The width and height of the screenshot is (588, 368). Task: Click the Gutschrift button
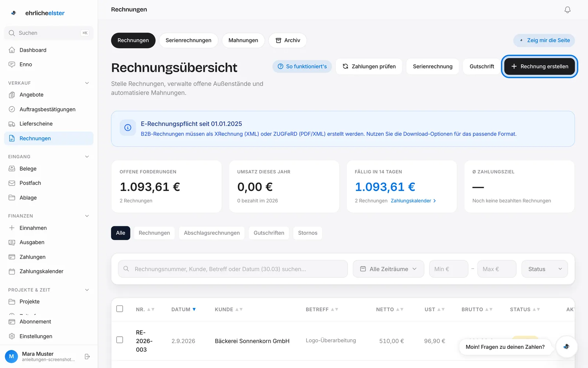tap(482, 67)
